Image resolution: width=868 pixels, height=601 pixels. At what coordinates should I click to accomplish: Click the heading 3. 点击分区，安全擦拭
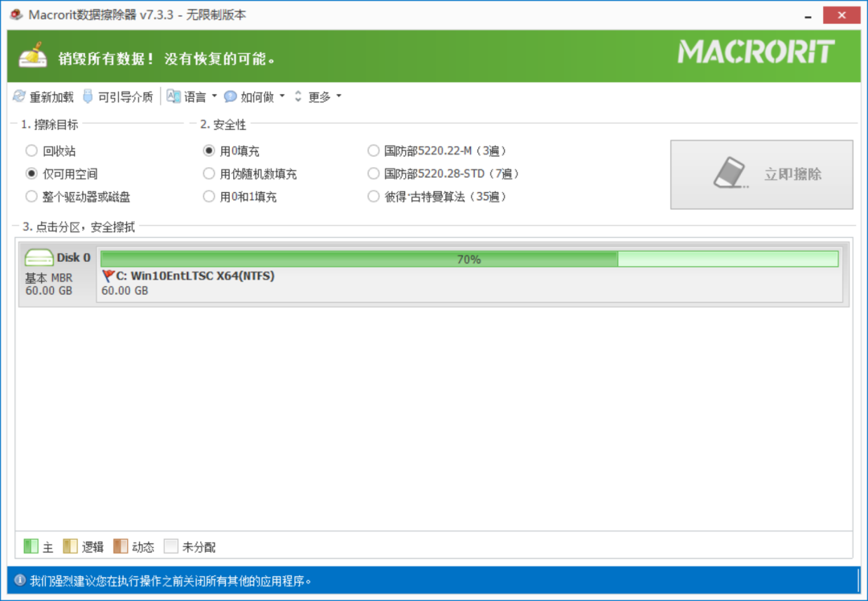(x=79, y=227)
